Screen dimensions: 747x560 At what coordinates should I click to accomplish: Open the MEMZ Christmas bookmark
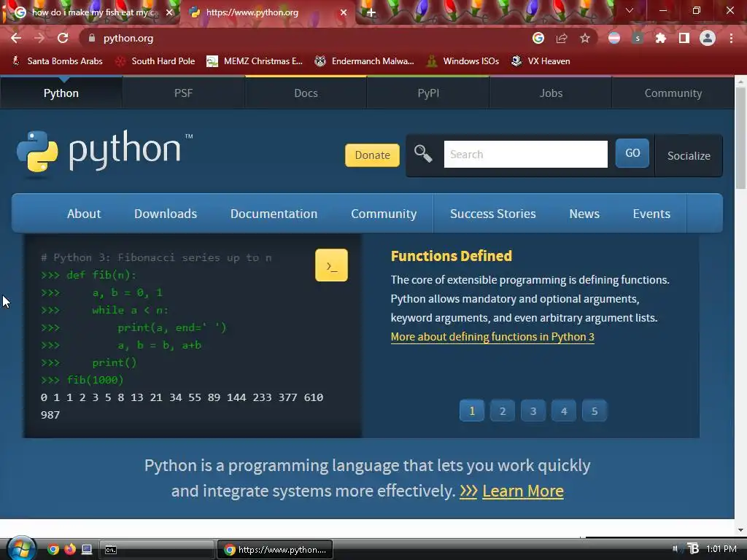(x=255, y=61)
